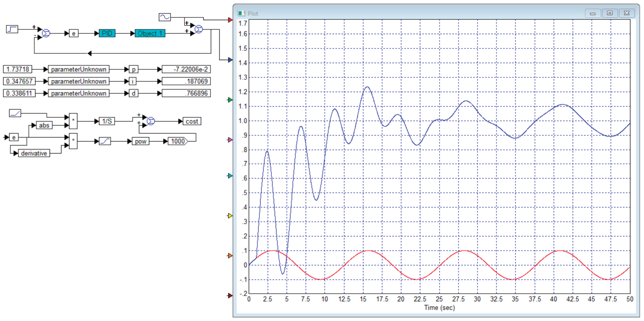Close the Plot window
644x321 pixels.
(627, 13)
